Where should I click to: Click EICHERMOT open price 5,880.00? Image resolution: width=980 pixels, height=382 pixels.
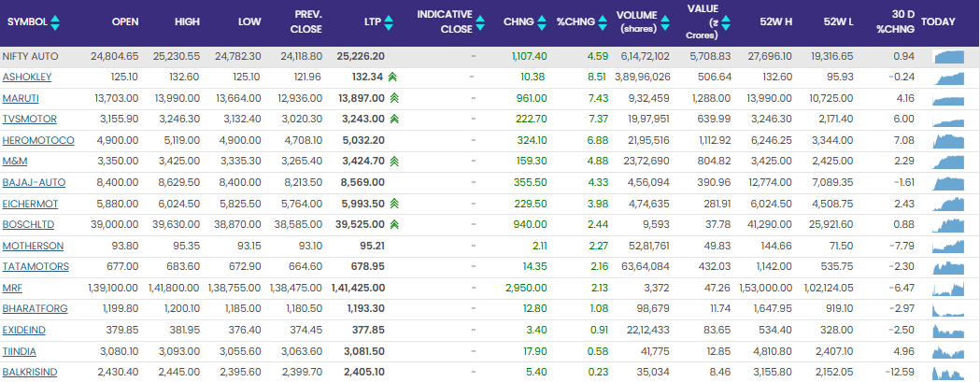coord(118,204)
